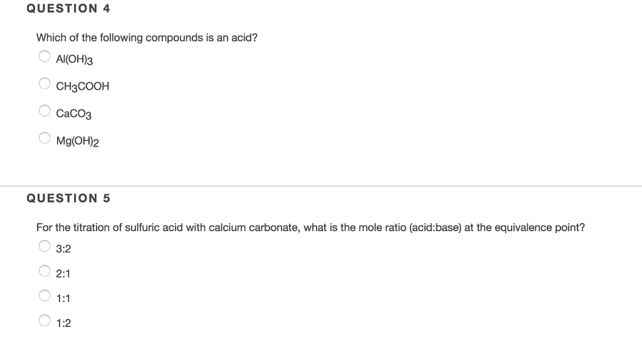The image size is (642, 364).
Task: Click the CH3COOH label beside its button
Action: click(x=82, y=86)
